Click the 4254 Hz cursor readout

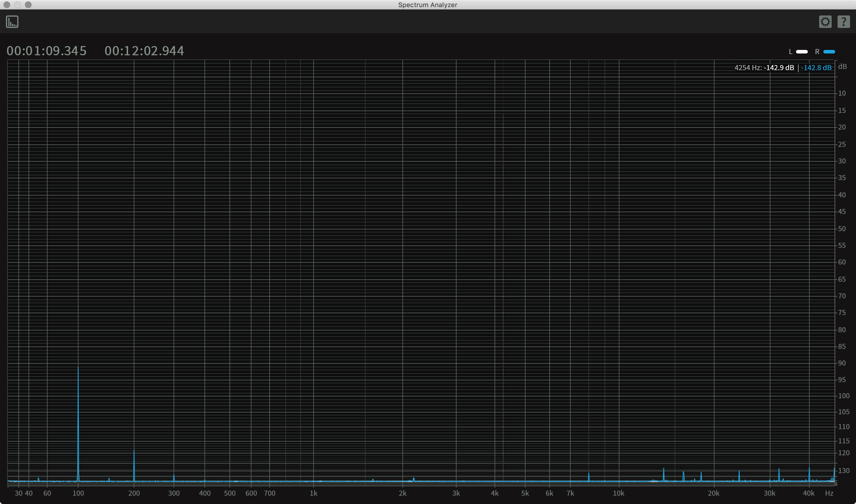[x=748, y=67]
